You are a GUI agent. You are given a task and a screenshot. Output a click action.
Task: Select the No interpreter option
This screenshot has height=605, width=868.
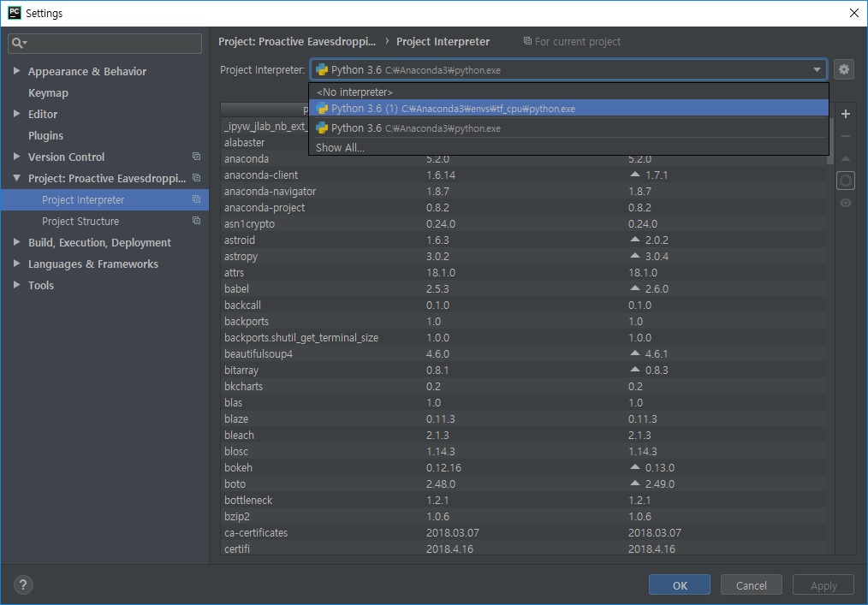[x=353, y=92]
